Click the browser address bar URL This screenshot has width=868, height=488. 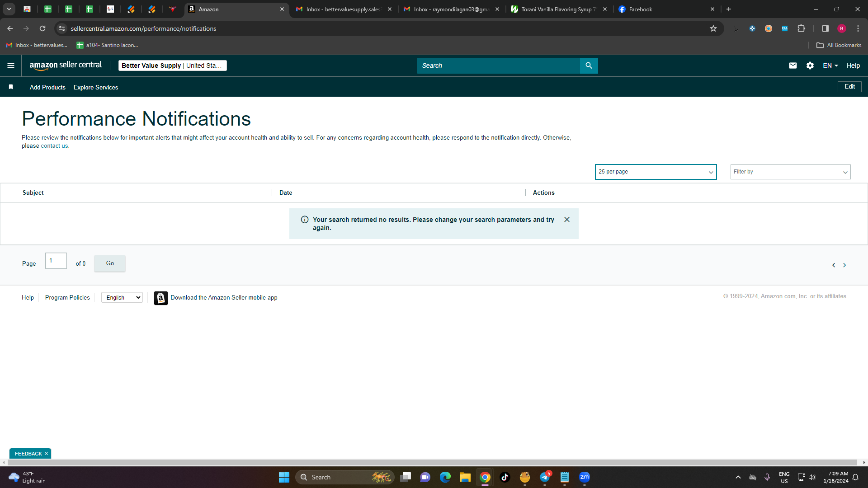143,28
